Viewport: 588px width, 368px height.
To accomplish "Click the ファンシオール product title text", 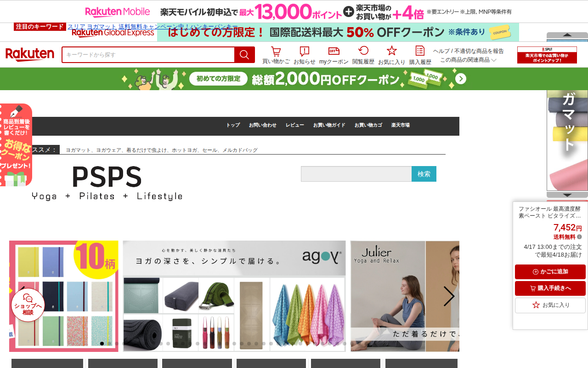I will click(550, 212).
